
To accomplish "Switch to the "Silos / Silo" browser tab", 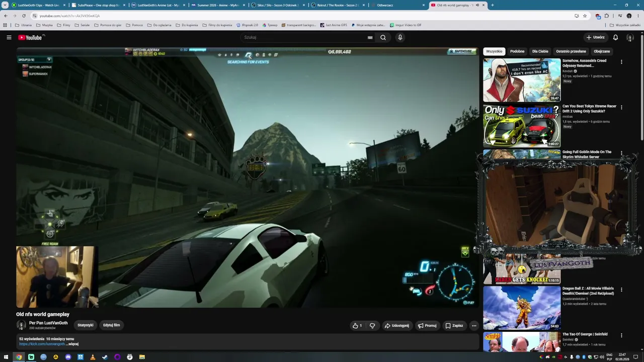I will pos(278,5).
